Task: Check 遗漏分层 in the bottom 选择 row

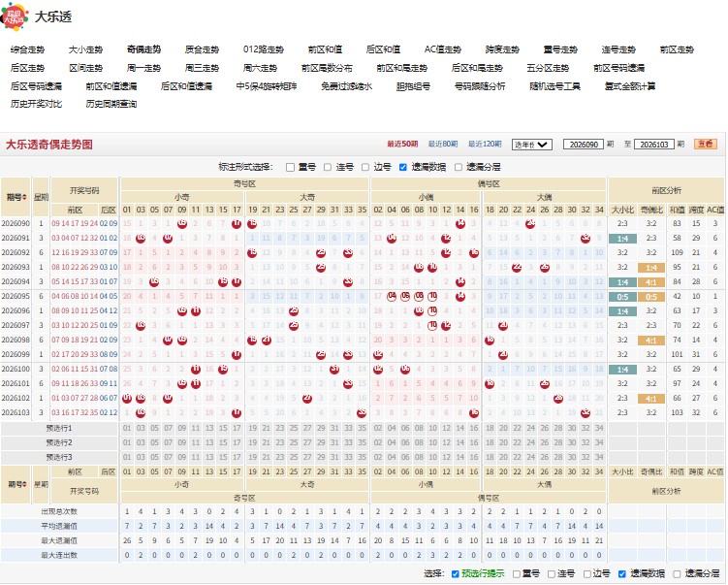Action: (677, 574)
